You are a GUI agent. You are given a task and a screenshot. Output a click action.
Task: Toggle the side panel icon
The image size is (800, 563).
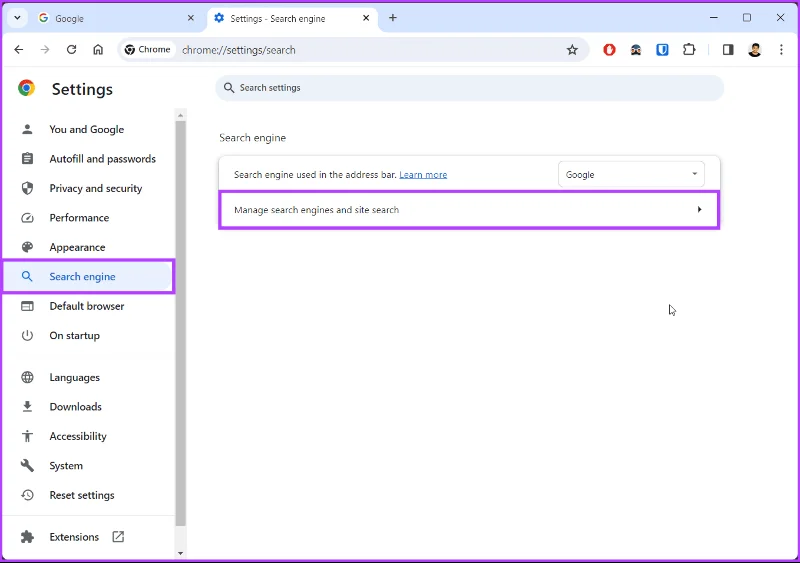tap(728, 50)
